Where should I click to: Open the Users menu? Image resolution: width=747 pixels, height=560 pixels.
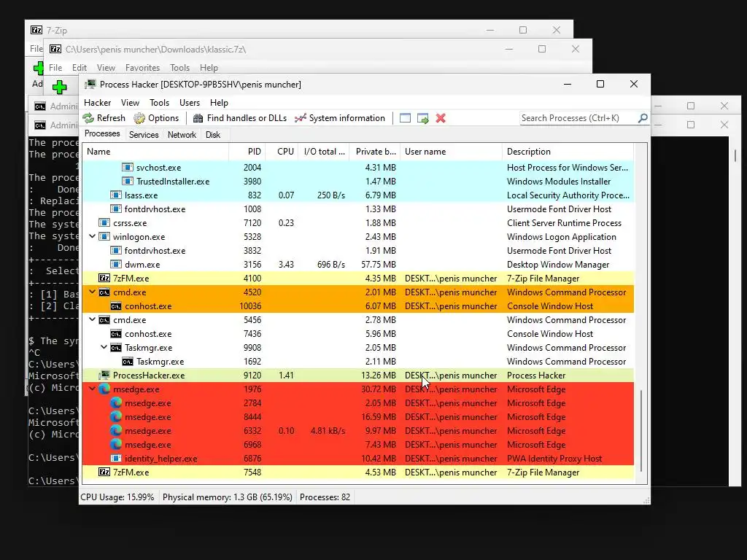pyautogui.click(x=190, y=103)
